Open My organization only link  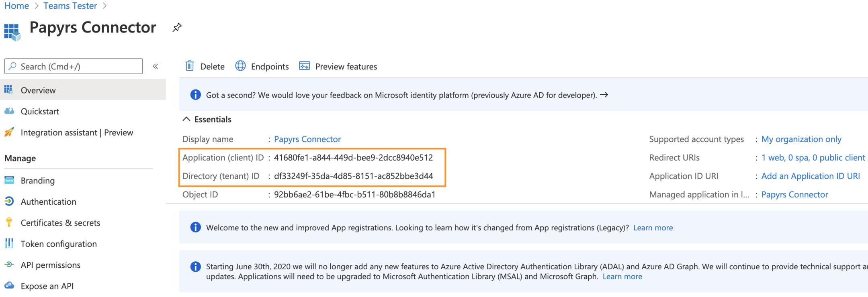[x=801, y=139]
